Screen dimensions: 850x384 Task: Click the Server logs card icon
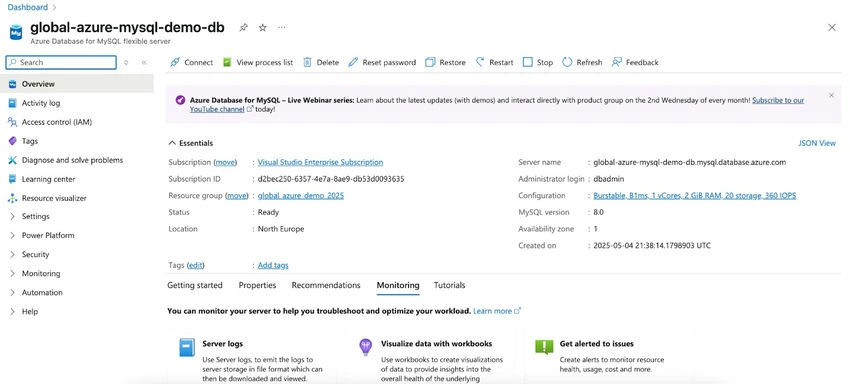(x=187, y=347)
